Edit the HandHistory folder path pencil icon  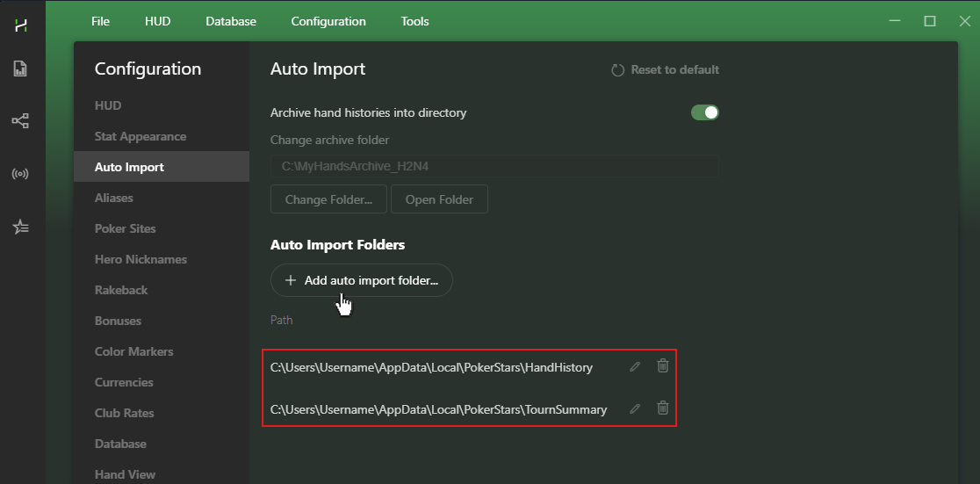635,367
